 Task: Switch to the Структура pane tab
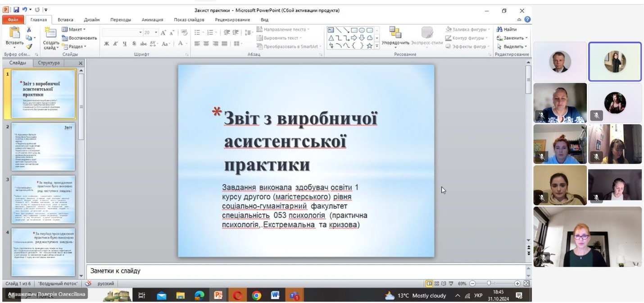49,63
